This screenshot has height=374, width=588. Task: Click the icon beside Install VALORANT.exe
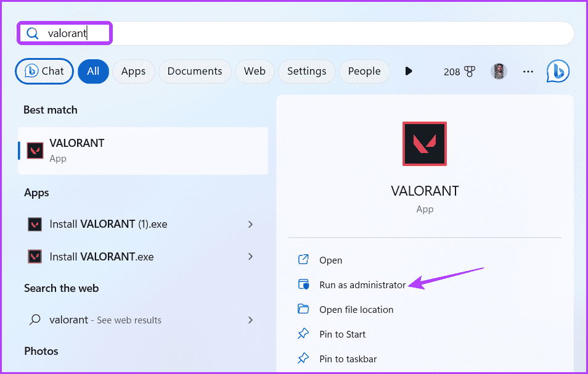point(35,257)
